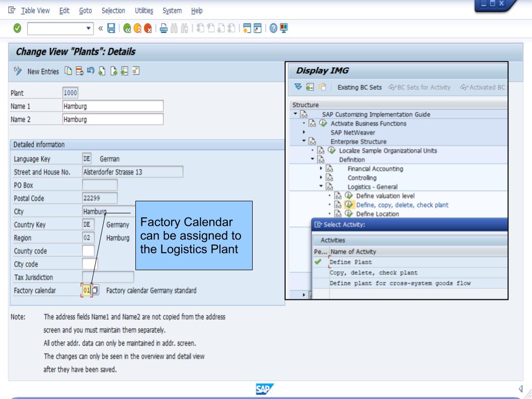Click the Postal Code field
Image resolution: width=532 pixels, height=399 pixels.
pyautogui.click(x=100, y=198)
